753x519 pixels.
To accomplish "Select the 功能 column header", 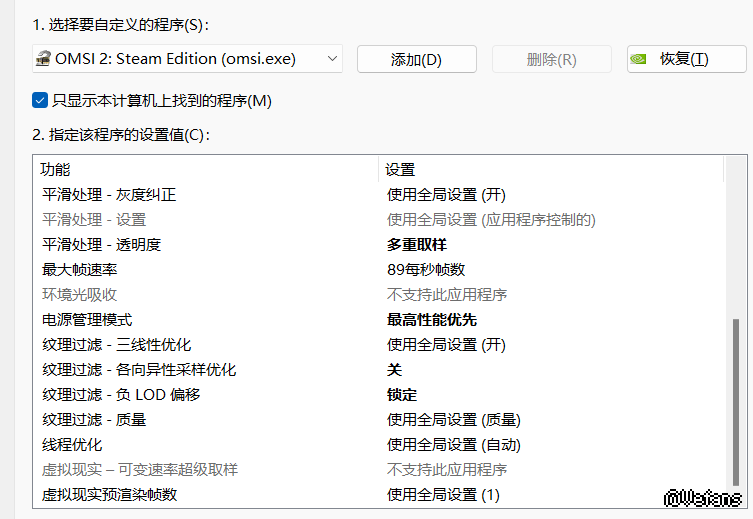I will point(56,169).
